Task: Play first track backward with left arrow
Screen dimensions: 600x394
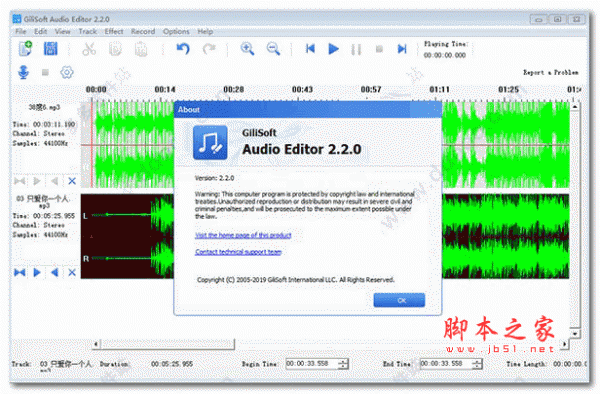Action: [x=54, y=181]
